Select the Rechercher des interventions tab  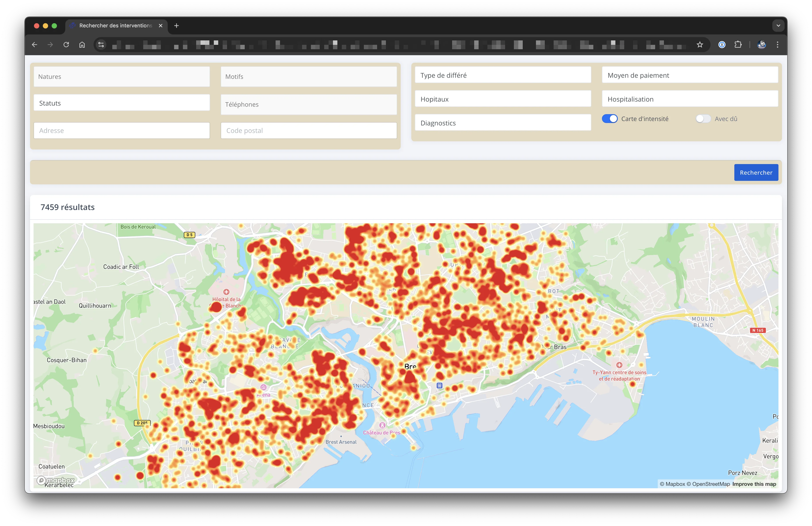[116, 26]
